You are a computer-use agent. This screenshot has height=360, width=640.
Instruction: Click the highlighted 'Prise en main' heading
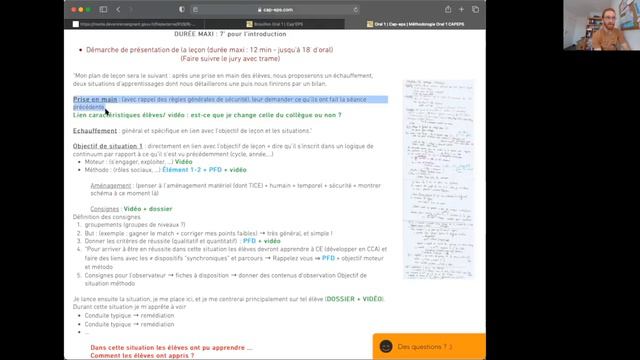click(x=95, y=100)
